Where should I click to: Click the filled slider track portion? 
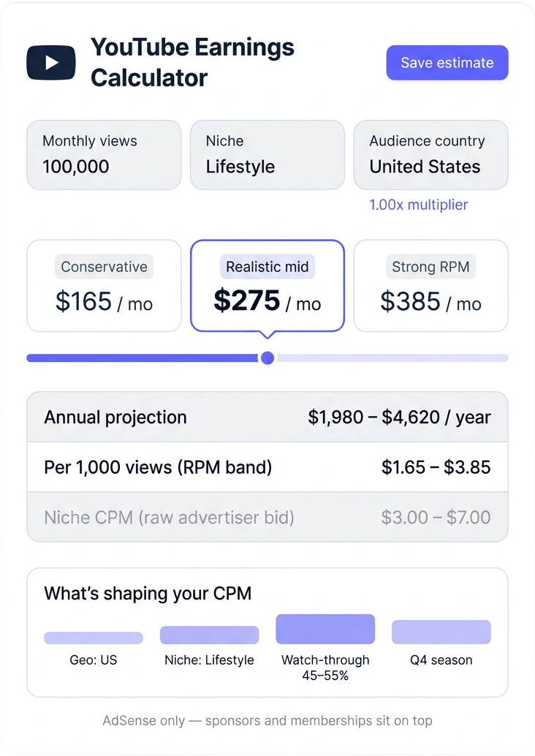(143, 358)
